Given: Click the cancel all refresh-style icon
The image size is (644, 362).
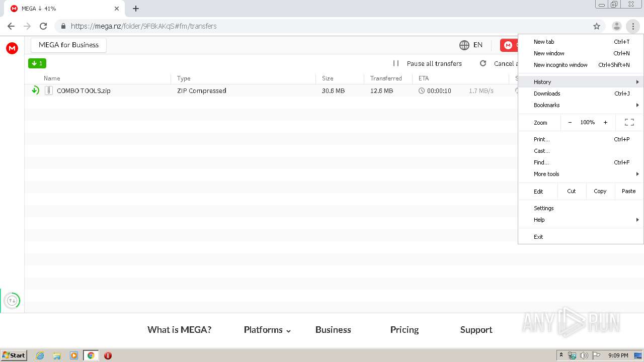Looking at the screenshot, I should (483, 63).
